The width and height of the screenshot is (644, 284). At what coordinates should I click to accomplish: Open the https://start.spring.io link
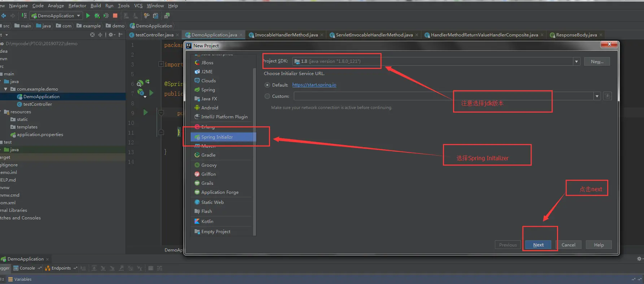314,85
